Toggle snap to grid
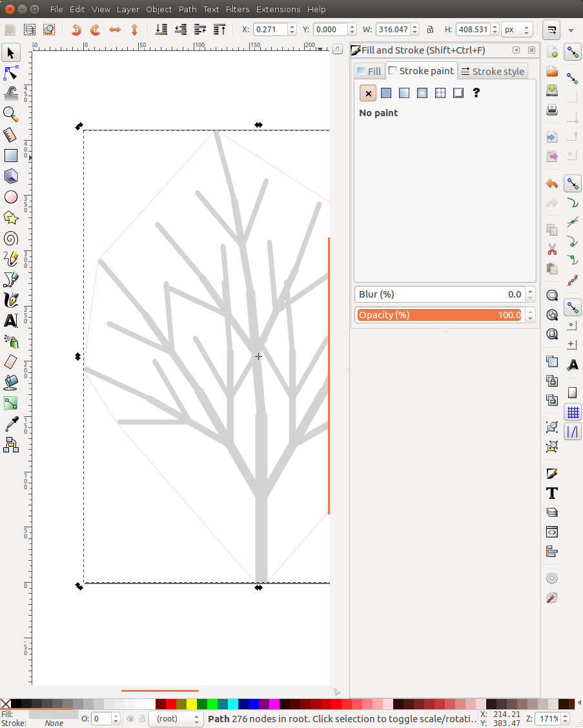Screen dimensions: 583x728 [573, 412]
